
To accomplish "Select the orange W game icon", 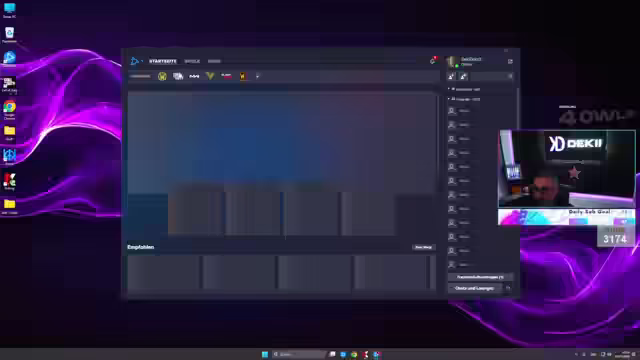I will tap(242, 76).
